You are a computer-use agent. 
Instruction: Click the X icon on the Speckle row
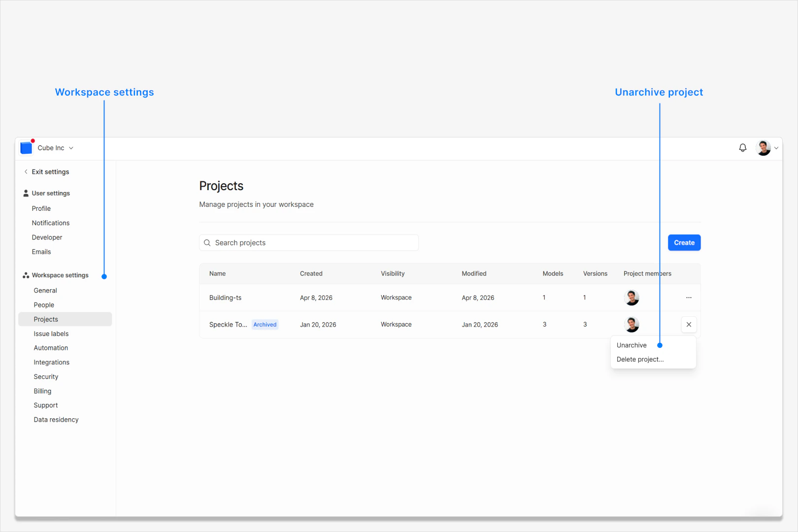coord(689,325)
